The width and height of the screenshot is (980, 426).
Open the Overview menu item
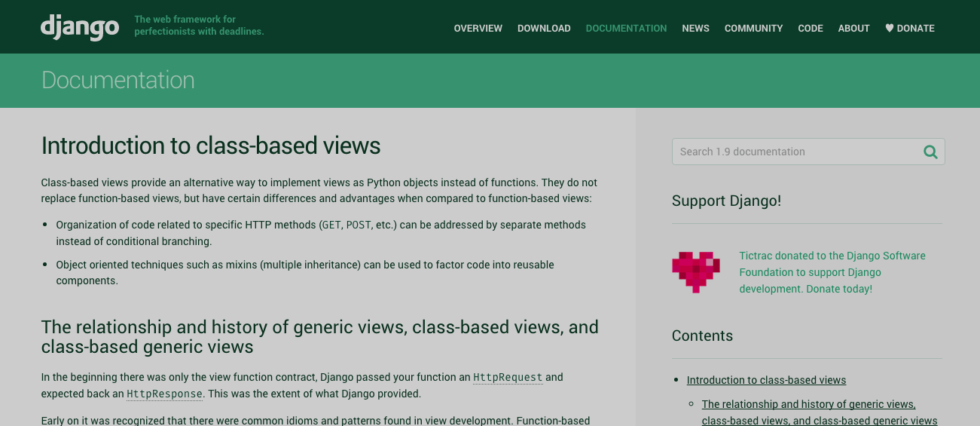click(x=478, y=28)
